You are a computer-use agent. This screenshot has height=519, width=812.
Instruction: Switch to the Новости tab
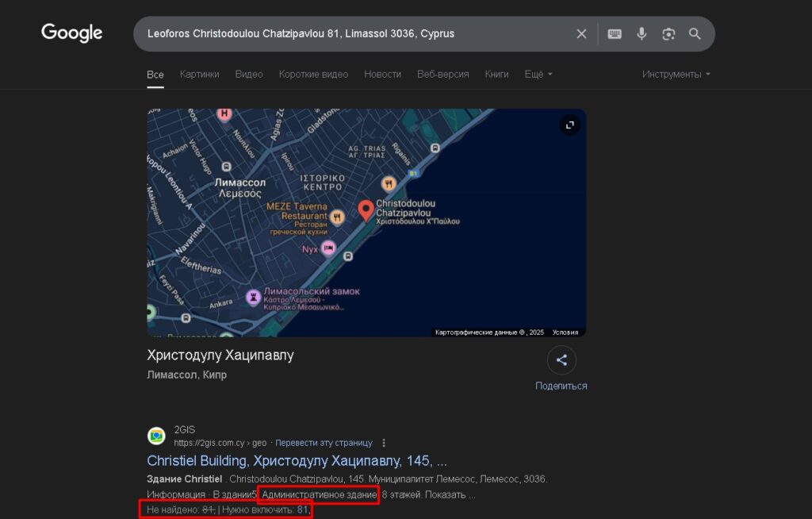tap(383, 74)
